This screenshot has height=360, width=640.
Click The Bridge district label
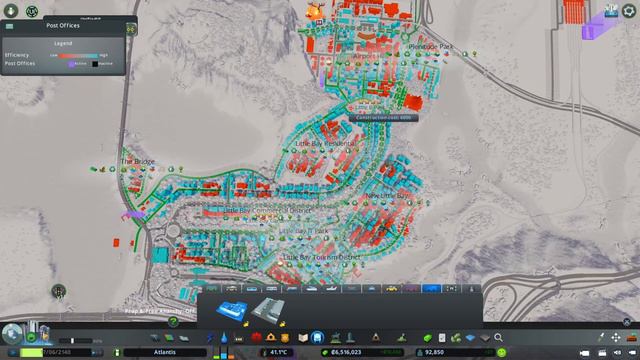pyautogui.click(x=138, y=161)
